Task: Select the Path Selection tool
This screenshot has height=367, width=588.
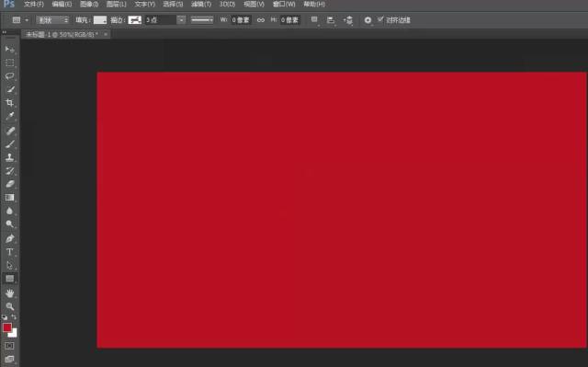Action: (10, 266)
